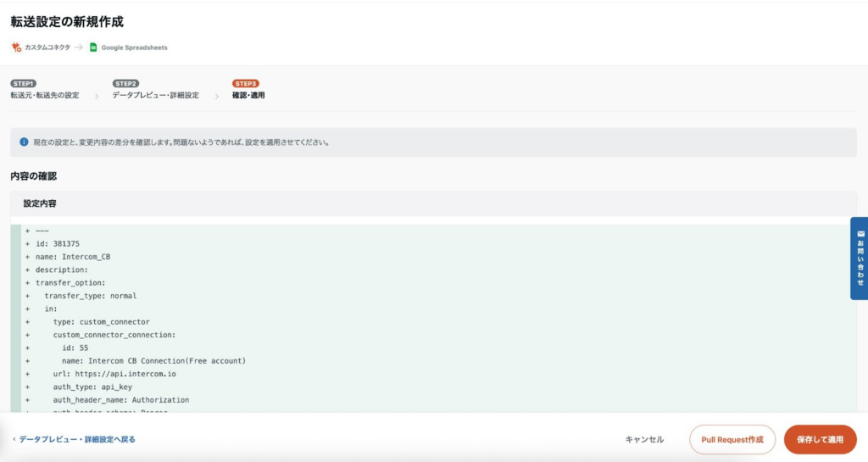Click the custom connector icon

click(x=16, y=47)
